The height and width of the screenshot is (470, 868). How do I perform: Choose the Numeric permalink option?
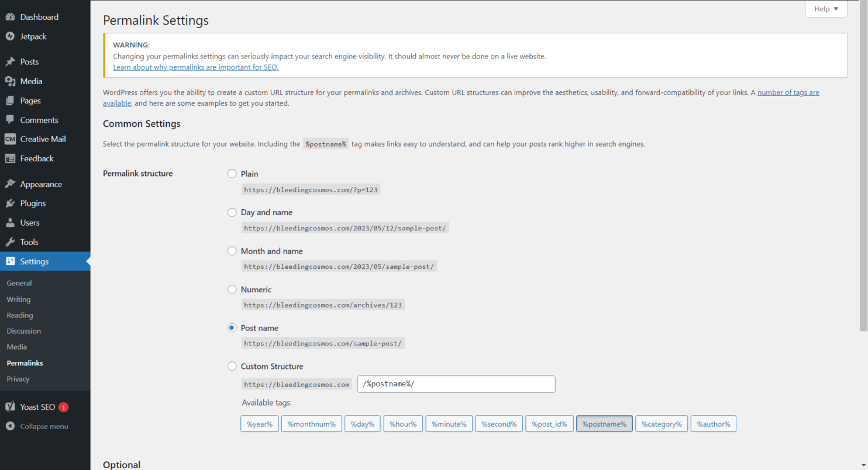click(x=232, y=289)
